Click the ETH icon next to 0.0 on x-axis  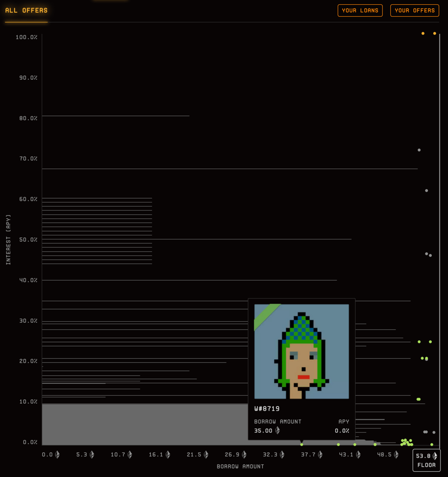click(57, 454)
